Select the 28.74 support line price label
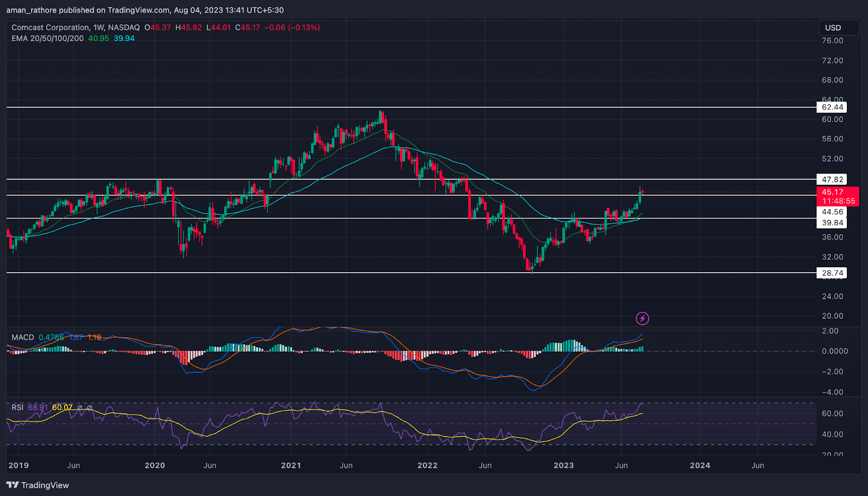Viewport: 868px width, 496px height. (x=832, y=273)
